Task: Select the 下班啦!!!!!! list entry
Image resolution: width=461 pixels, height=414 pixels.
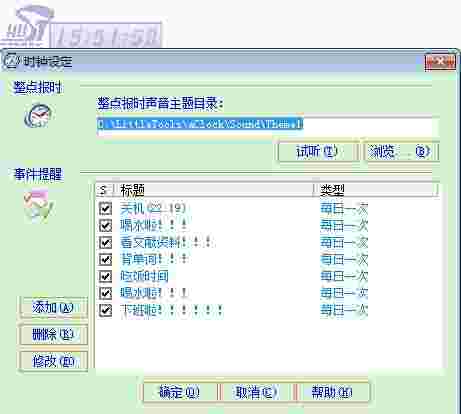Action: [171, 310]
